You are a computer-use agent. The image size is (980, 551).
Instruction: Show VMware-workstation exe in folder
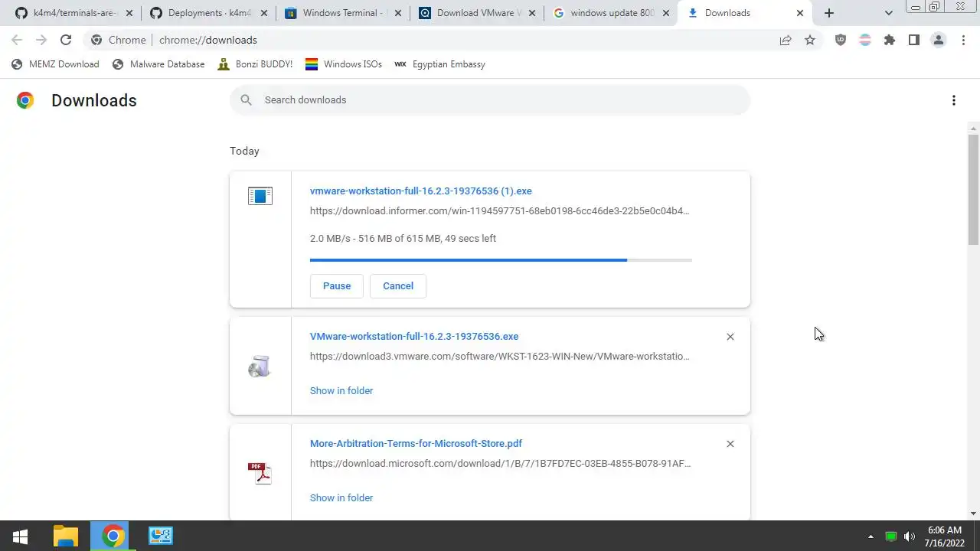click(341, 391)
